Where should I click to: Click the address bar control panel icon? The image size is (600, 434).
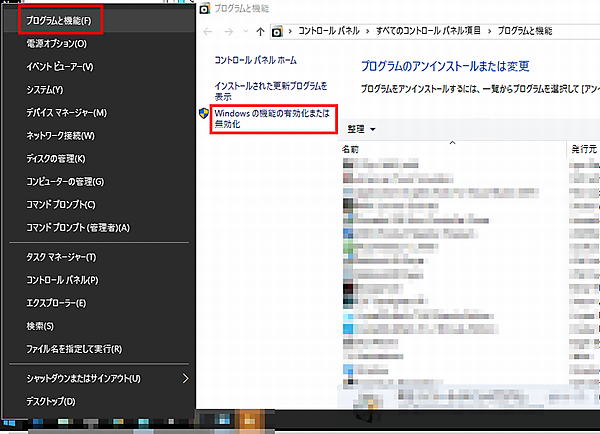tap(277, 31)
